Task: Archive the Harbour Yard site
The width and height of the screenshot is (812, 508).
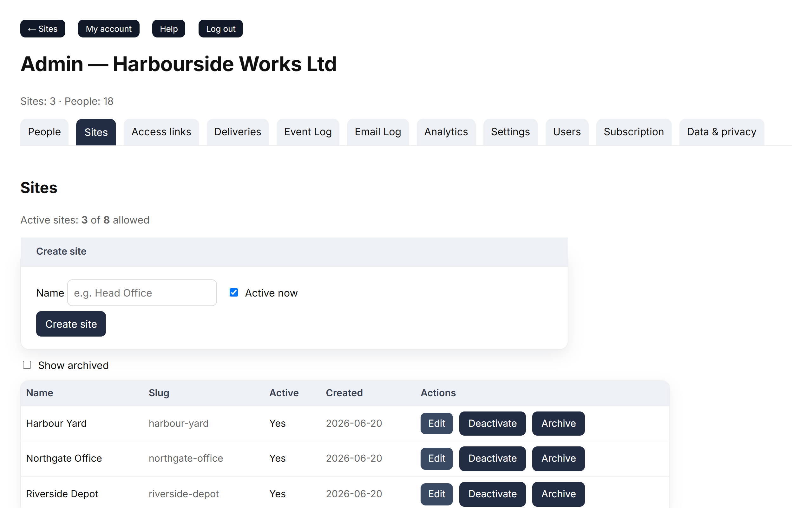Action: (x=558, y=423)
